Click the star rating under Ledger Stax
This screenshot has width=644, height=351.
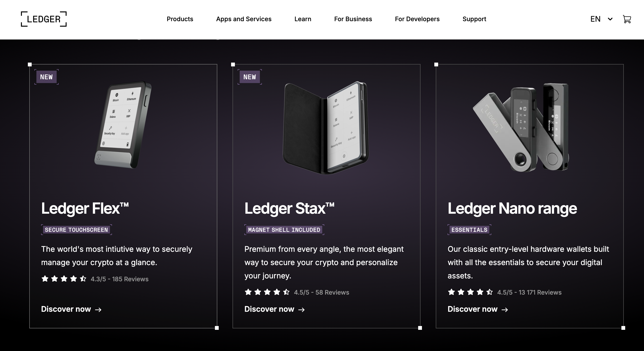pyautogui.click(x=267, y=292)
